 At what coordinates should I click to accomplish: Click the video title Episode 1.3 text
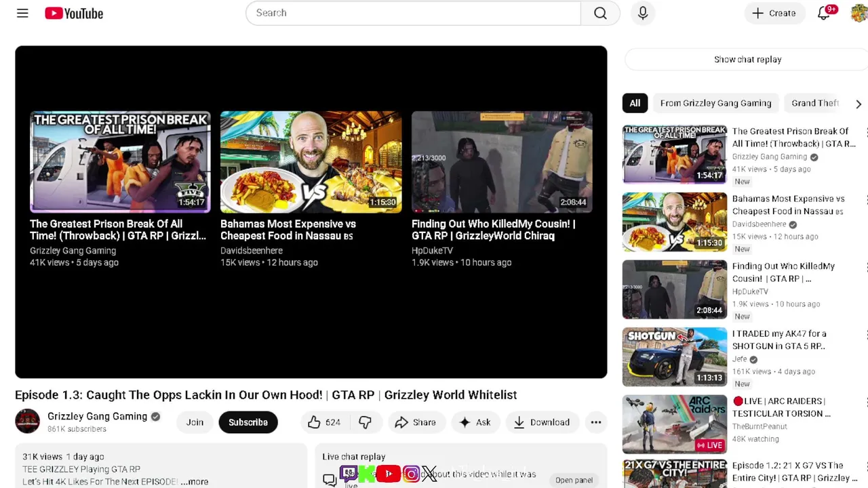[266, 394]
